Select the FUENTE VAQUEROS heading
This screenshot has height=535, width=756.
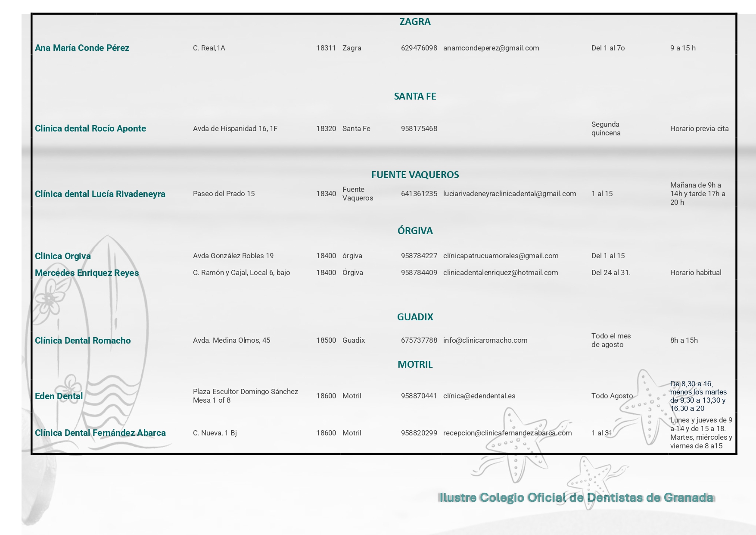415,175
